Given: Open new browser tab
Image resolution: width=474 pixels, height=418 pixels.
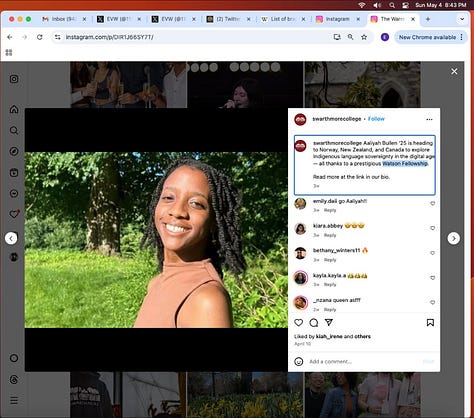Looking at the screenshot, I should pos(428,19).
